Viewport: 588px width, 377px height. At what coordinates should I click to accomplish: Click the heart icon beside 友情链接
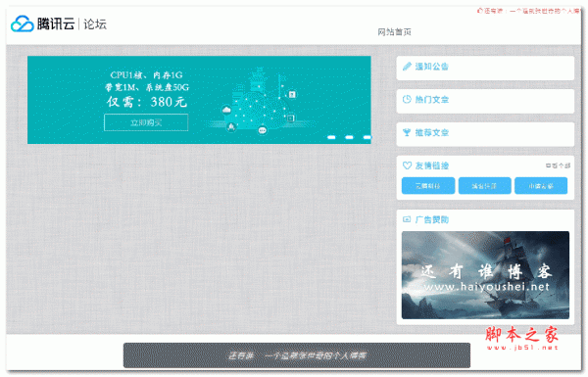(407, 165)
